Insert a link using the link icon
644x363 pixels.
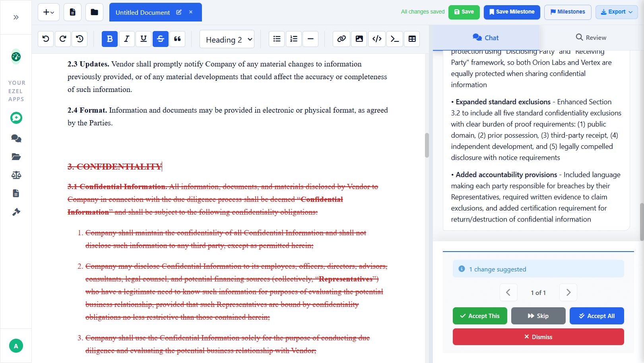click(x=341, y=39)
